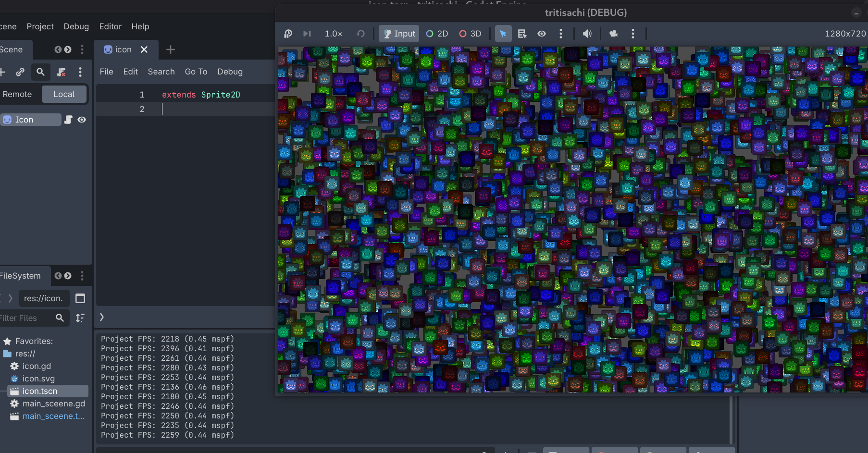
Task: Reset the game speed with the undo arrow
Action: (x=360, y=34)
